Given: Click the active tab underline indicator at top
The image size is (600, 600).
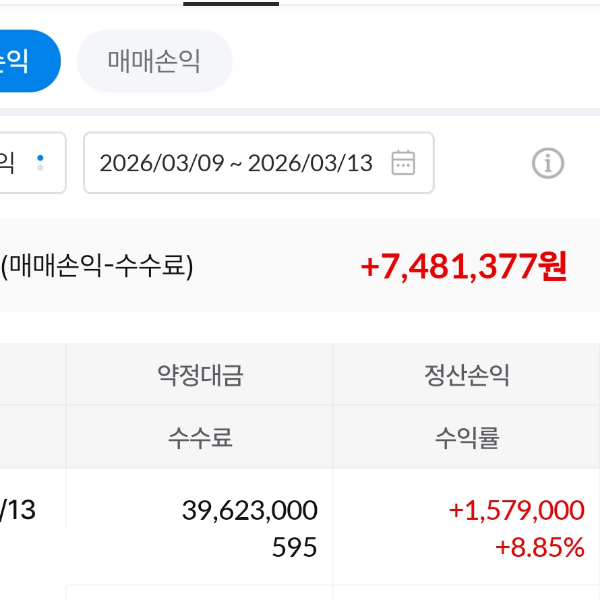Looking at the screenshot, I should pyautogui.click(x=231, y=3).
